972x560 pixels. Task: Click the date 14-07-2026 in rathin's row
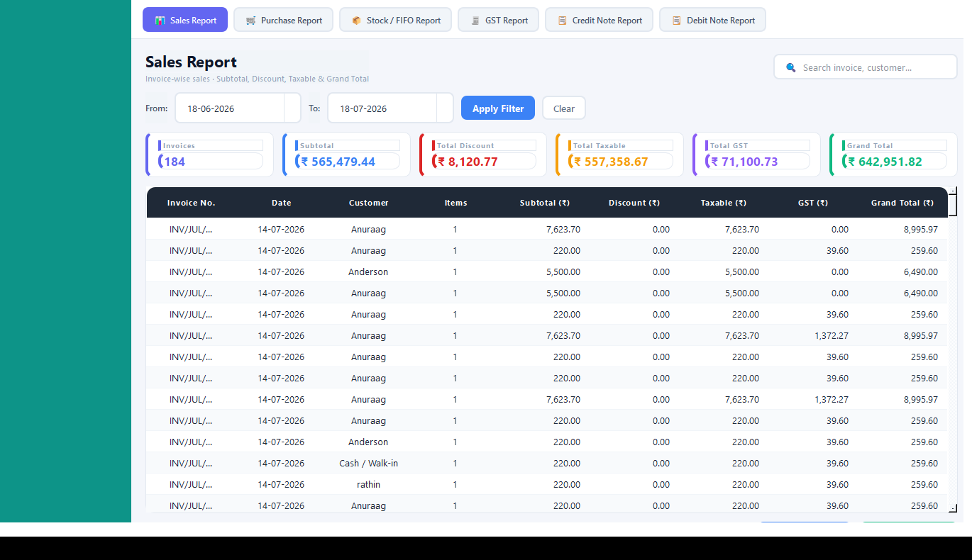[x=281, y=484]
